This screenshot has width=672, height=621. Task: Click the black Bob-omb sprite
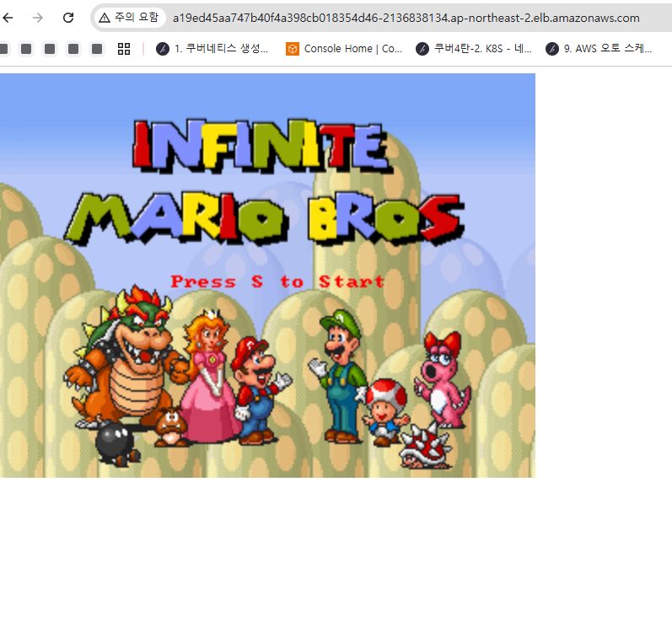pos(116,443)
